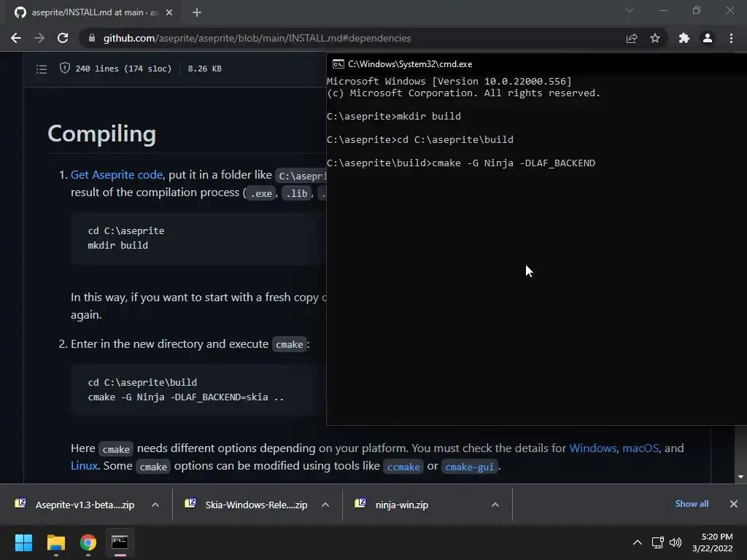Click the page scrollbar down arrow
The width and height of the screenshot is (747, 560).
pyautogui.click(x=740, y=477)
